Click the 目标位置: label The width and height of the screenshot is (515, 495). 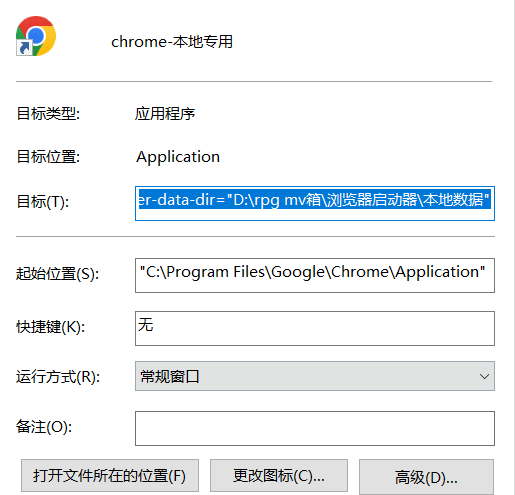click(x=48, y=156)
